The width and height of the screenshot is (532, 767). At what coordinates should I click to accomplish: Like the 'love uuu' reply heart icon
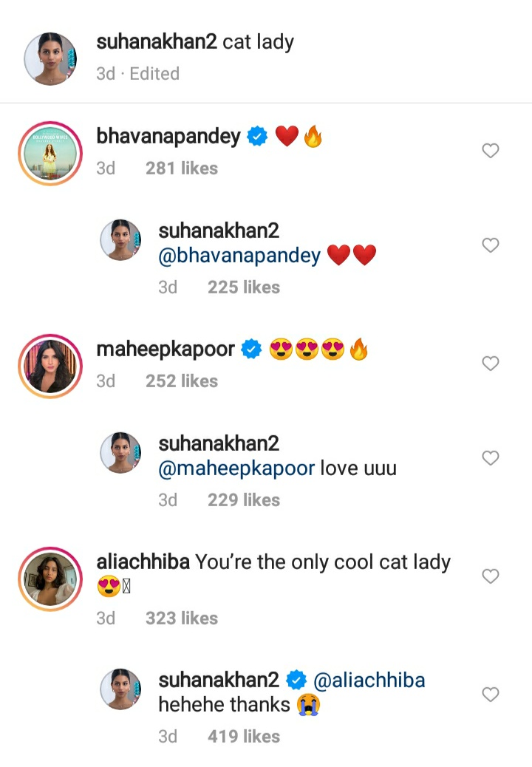[490, 458]
